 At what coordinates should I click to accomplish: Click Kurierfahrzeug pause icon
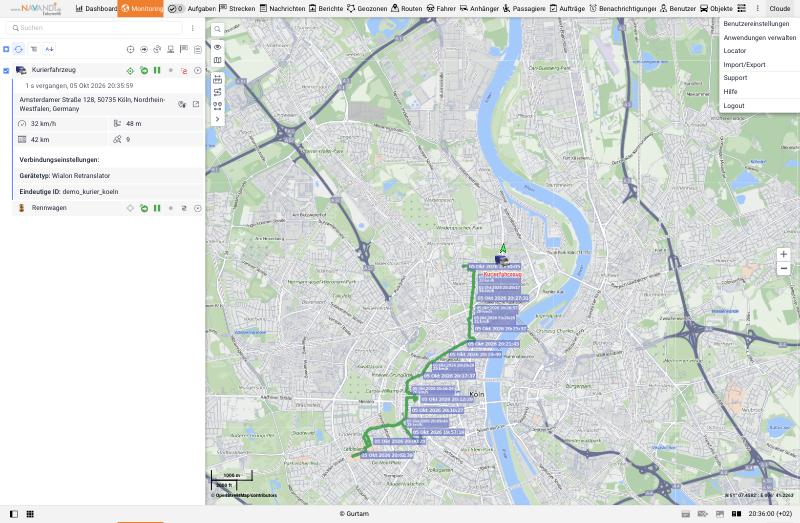click(157, 71)
